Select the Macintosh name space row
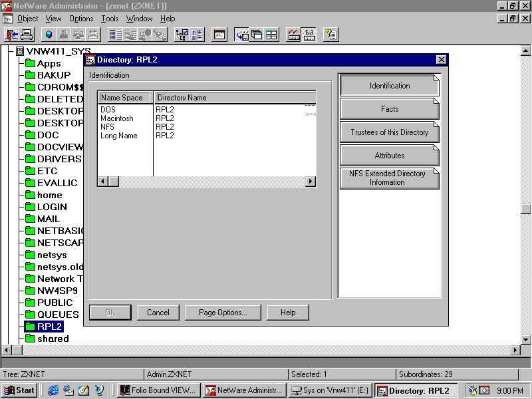The image size is (532, 399). coord(206,118)
